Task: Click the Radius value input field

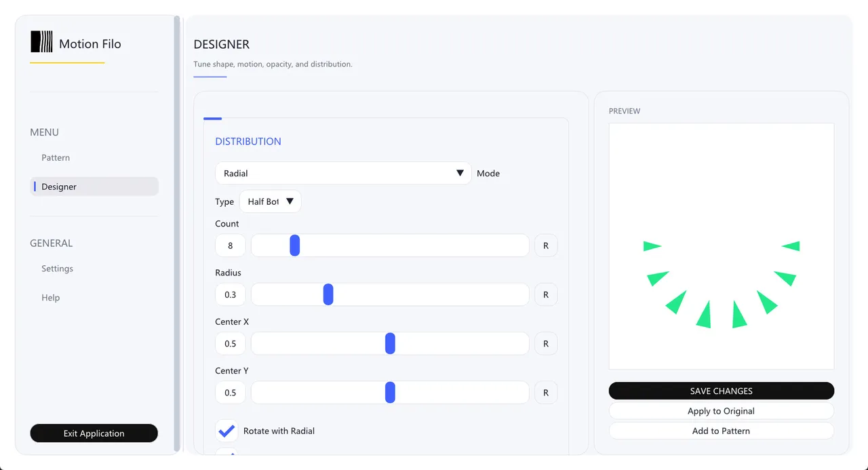Action: pos(231,294)
